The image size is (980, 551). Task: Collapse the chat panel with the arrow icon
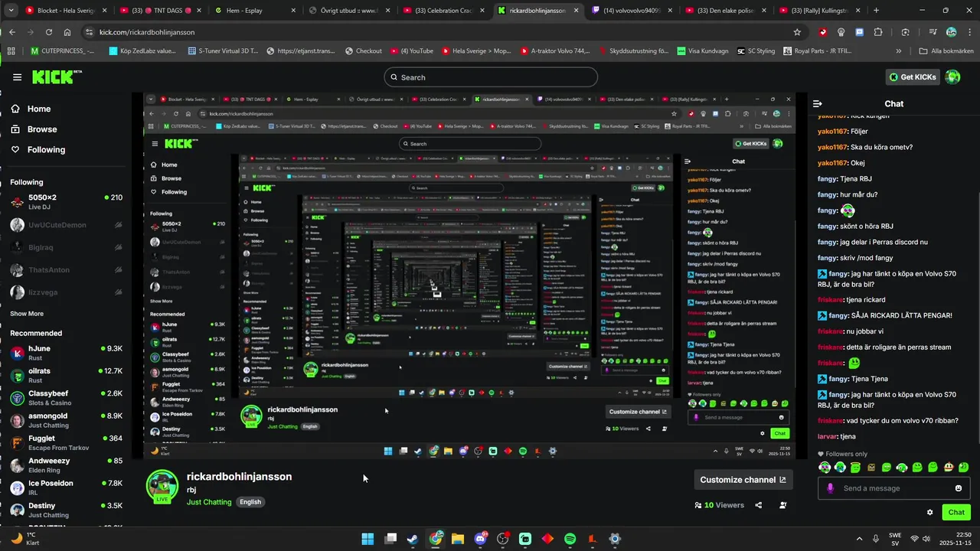point(817,103)
